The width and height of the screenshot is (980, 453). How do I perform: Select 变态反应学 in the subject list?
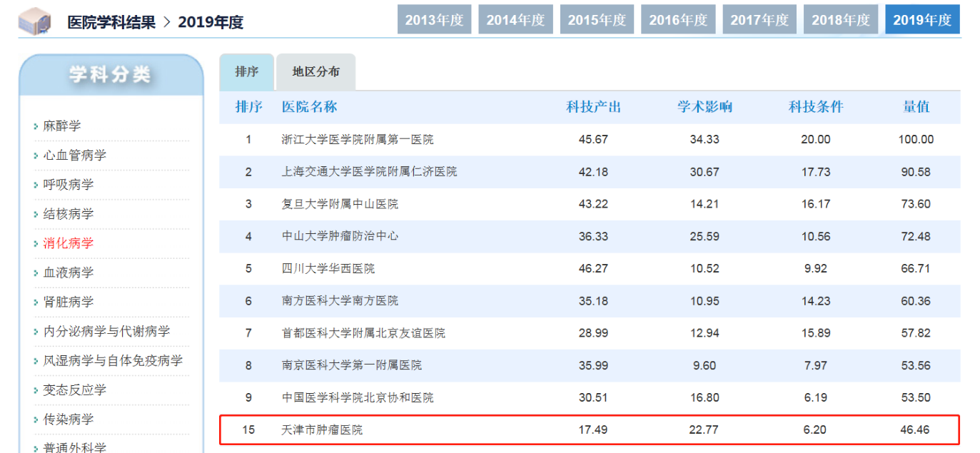click(x=75, y=390)
